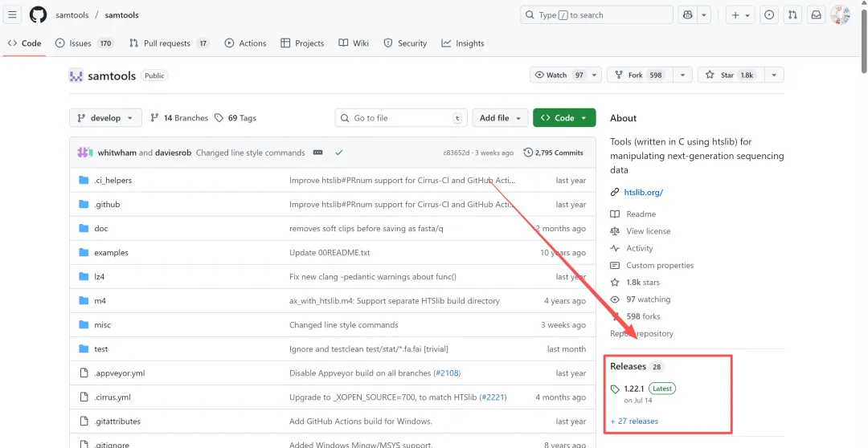View the commit check status checkmark

(x=339, y=153)
